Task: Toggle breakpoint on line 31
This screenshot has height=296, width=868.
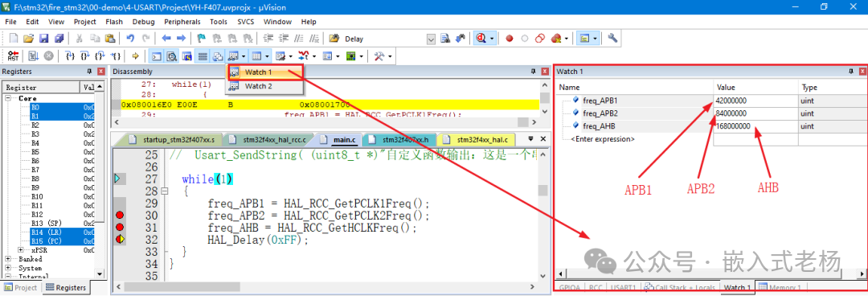Action: point(120,228)
